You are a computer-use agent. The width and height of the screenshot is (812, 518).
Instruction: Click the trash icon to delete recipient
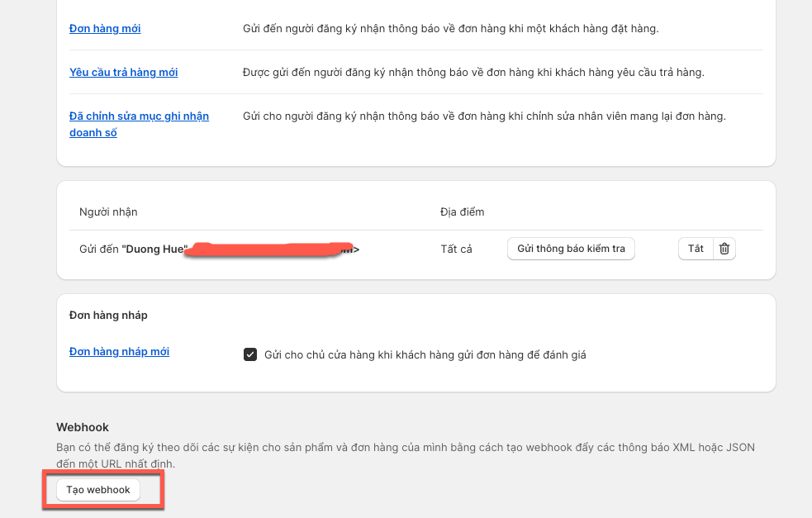click(724, 249)
